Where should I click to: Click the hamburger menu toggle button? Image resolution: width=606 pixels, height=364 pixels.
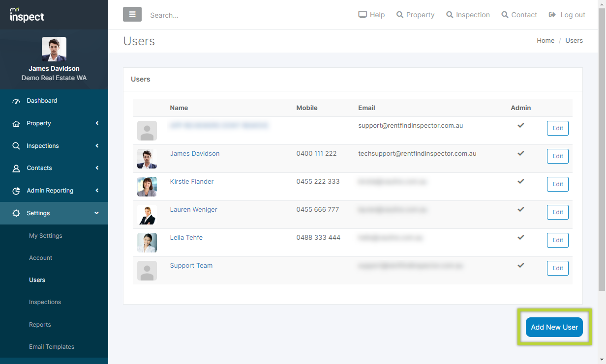132,14
